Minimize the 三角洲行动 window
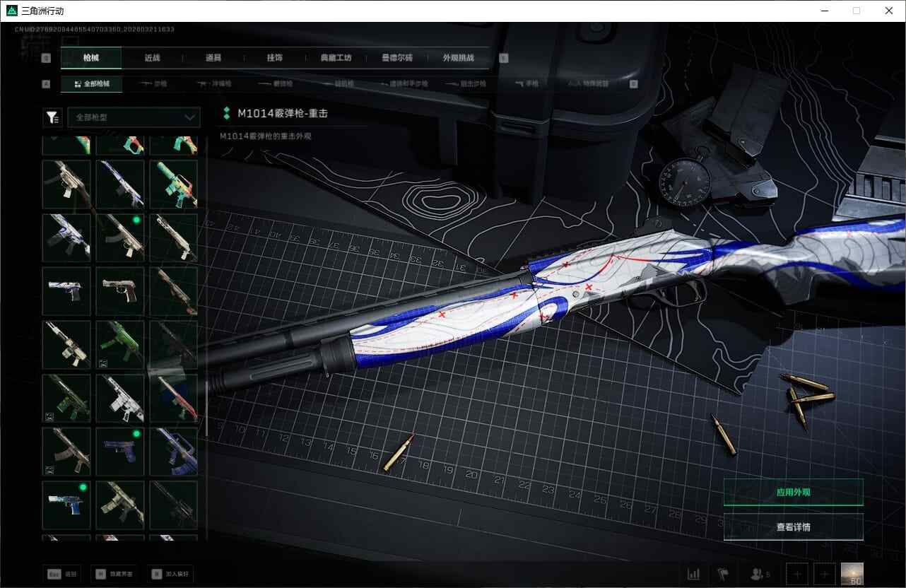 pos(824,11)
